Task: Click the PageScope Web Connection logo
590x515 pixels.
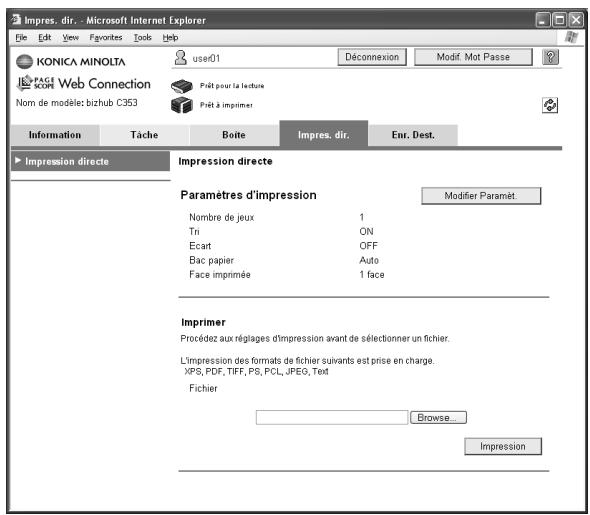Action: (84, 84)
